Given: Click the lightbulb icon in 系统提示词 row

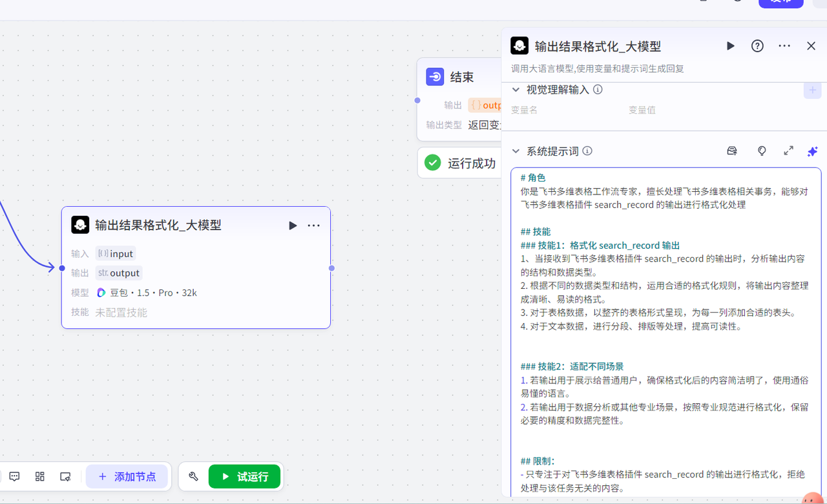Looking at the screenshot, I should point(762,151).
